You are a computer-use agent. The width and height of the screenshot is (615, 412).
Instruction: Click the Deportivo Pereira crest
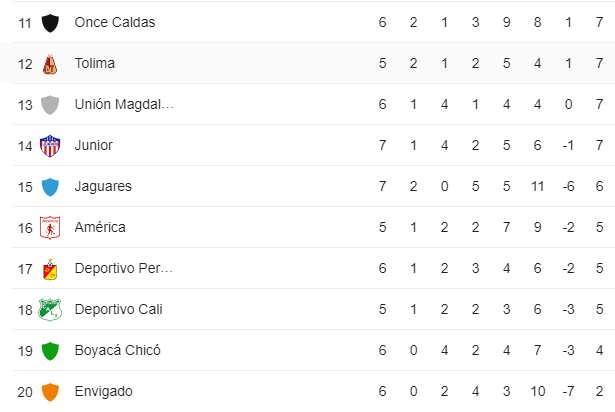pyautogui.click(x=50, y=269)
